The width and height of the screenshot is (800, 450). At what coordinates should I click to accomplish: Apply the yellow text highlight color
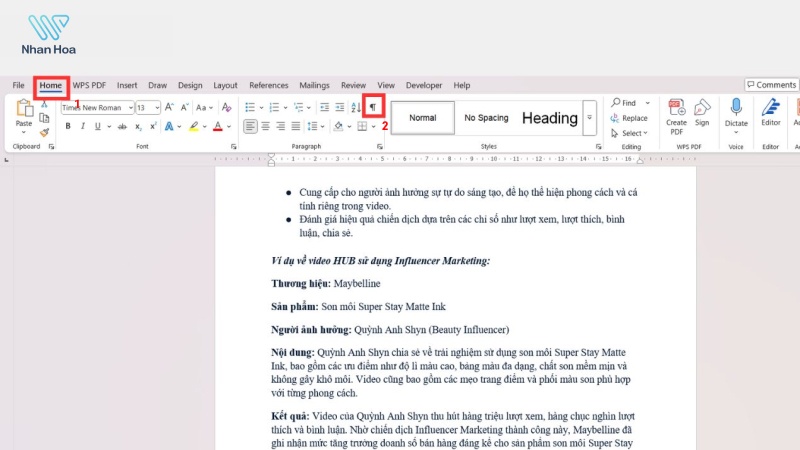[193, 127]
